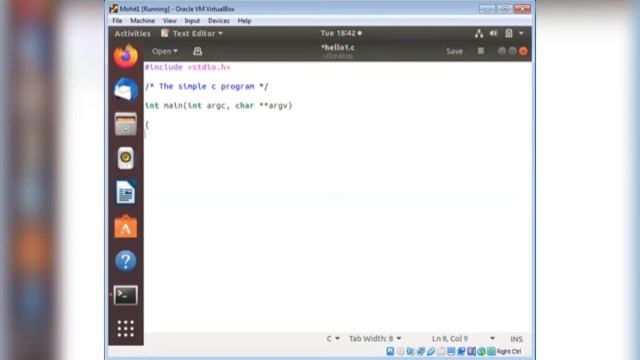Click the #include <stdio.h> line
Viewport: 640px width, 360px height.
point(187,67)
